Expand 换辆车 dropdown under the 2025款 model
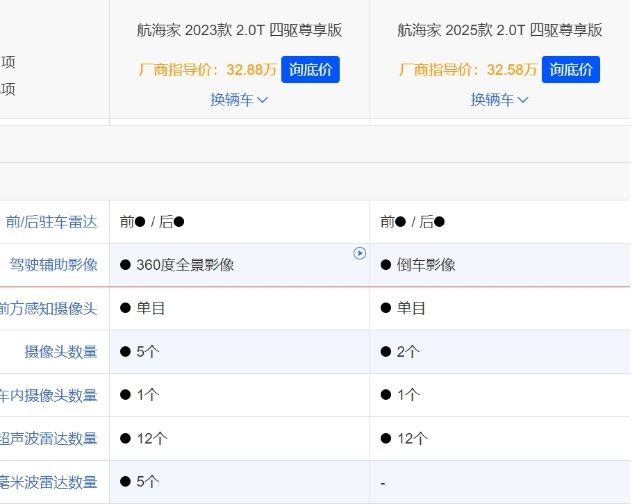 pyautogui.click(x=499, y=99)
